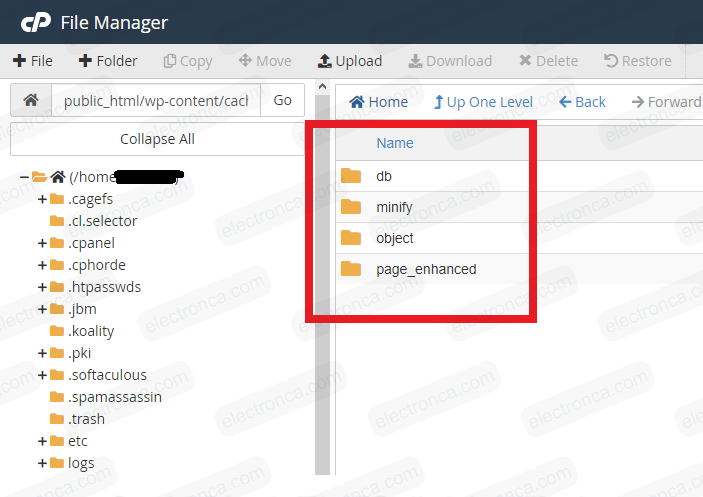Viewport: 703px width, 497px height.
Task: Select the object folder icon
Action: click(351, 238)
